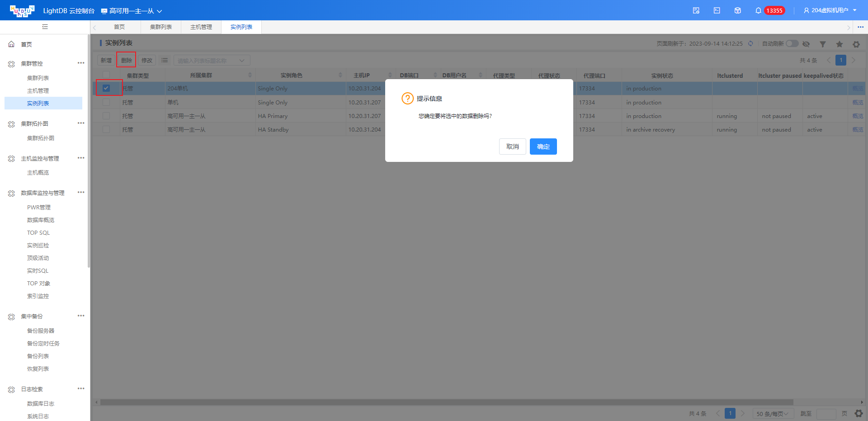This screenshot has width=868, height=421.
Task: Open TOP SQL in the sidebar
Action: (x=38, y=233)
